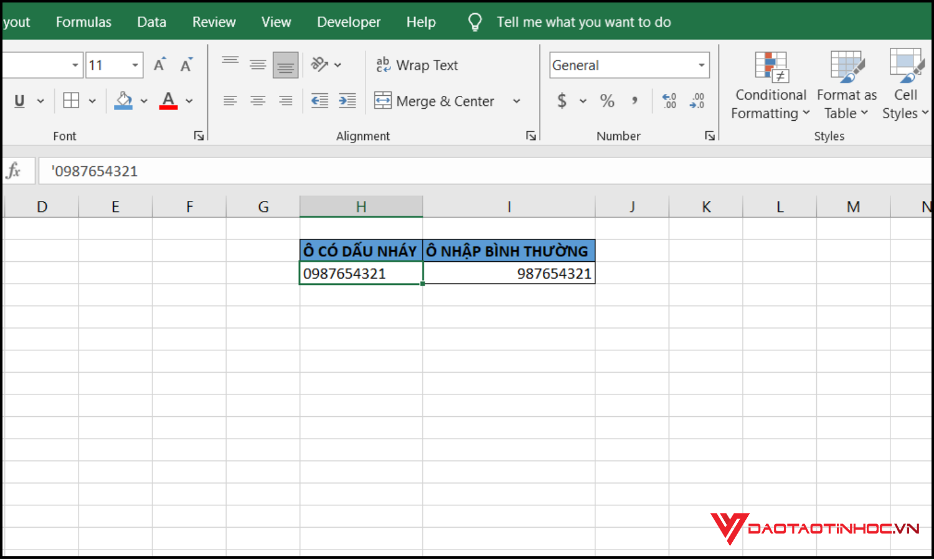The width and height of the screenshot is (934, 560).
Task: Open Conditional Formatting in Styles group
Action: pos(770,84)
